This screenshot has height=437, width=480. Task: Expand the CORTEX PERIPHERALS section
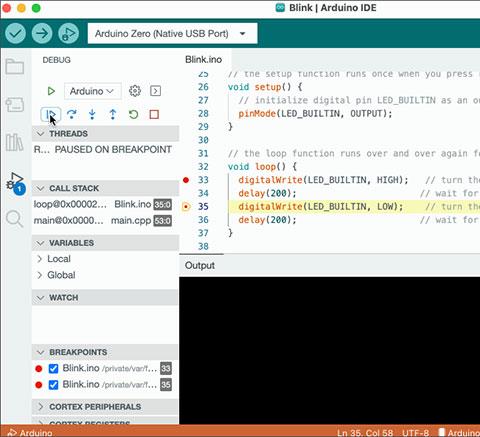tap(105, 407)
